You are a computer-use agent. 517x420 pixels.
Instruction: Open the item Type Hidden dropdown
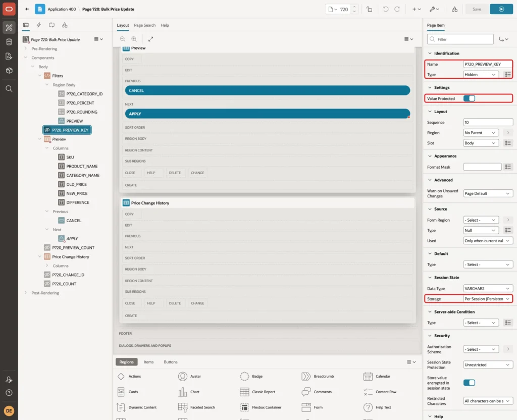pos(481,75)
